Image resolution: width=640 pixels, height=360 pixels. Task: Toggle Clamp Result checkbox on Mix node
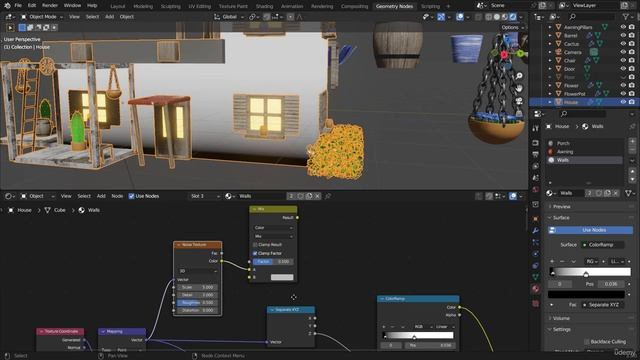tap(255, 245)
